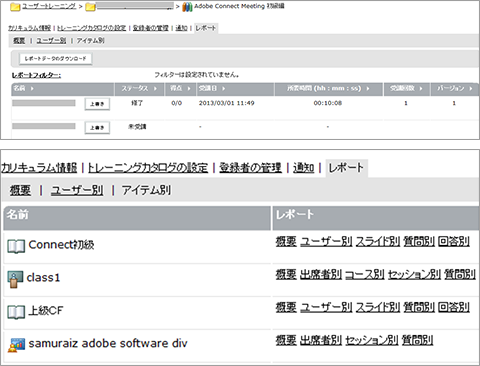
Task: Select the レポート tab in the top panel
Action: coord(206,28)
